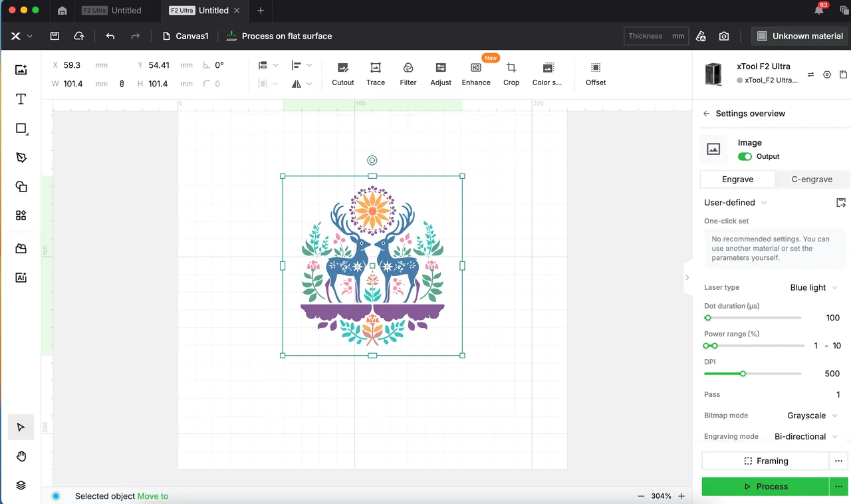Zoom in with the plus button
Viewport: 851px width, 504px height.
click(681, 496)
